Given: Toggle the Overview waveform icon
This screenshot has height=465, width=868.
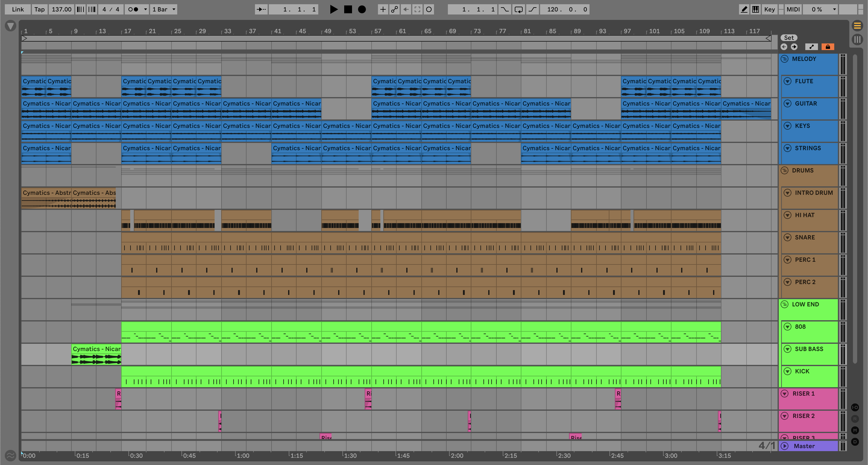Looking at the screenshot, I should pyautogui.click(x=11, y=456).
